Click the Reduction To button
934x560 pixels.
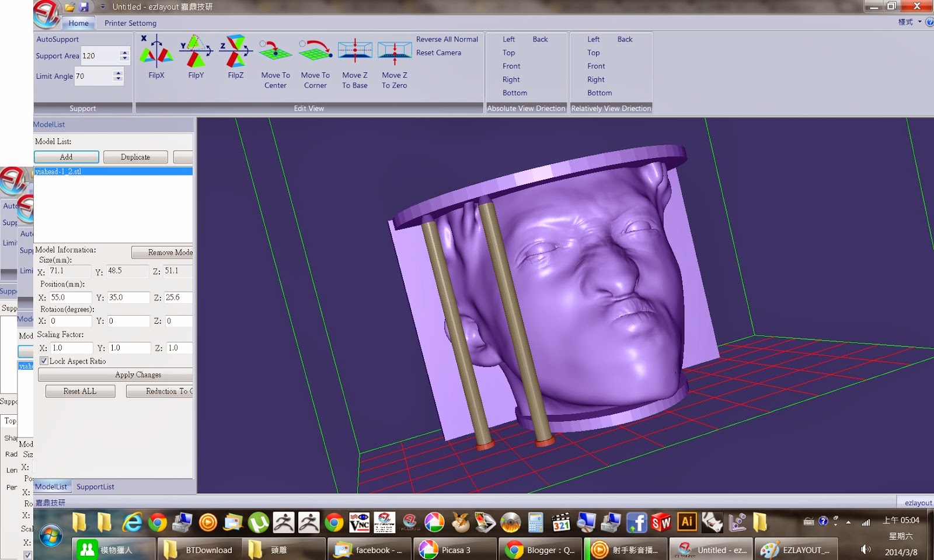point(160,391)
